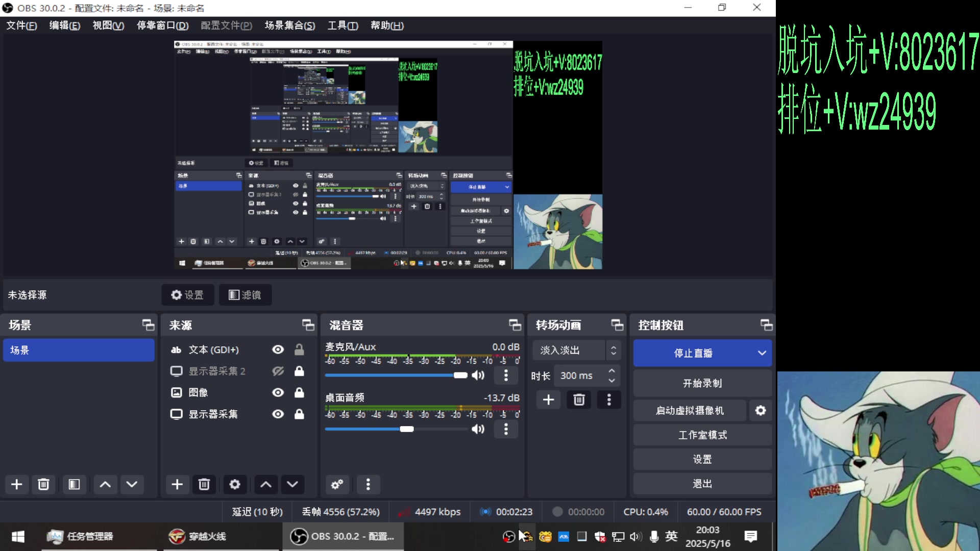This screenshot has height=551, width=980.
Task: Click 开始录制 button
Action: click(702, 383)
